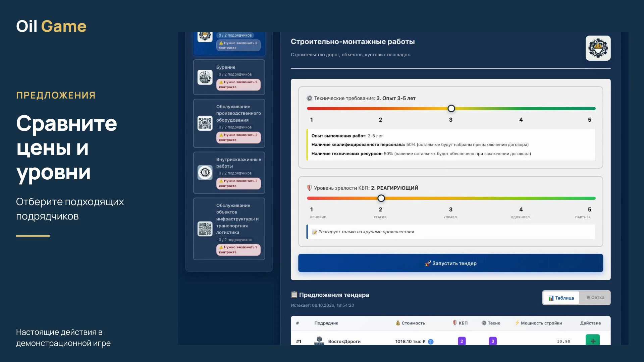The image size is (644, 362).
Task: Click the КБП maturity slider handle
Action: 381,198
